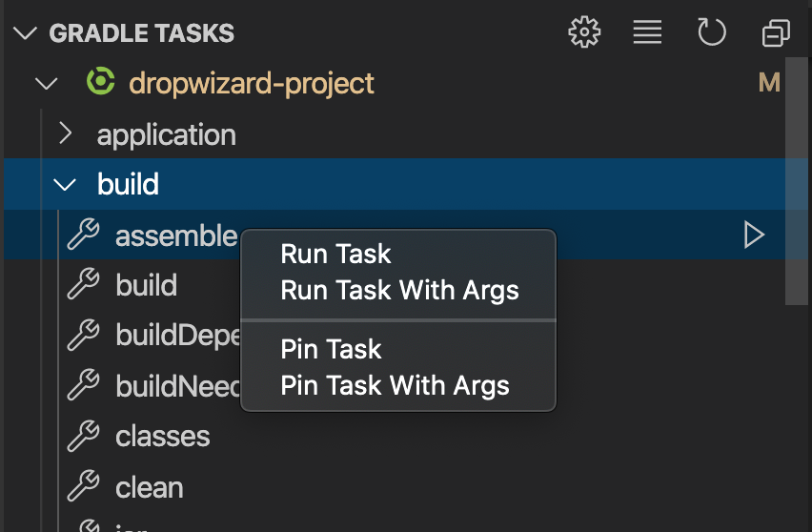Click wrench icon beside clean task
812x532 pixels.
click(x=83, y=486)
